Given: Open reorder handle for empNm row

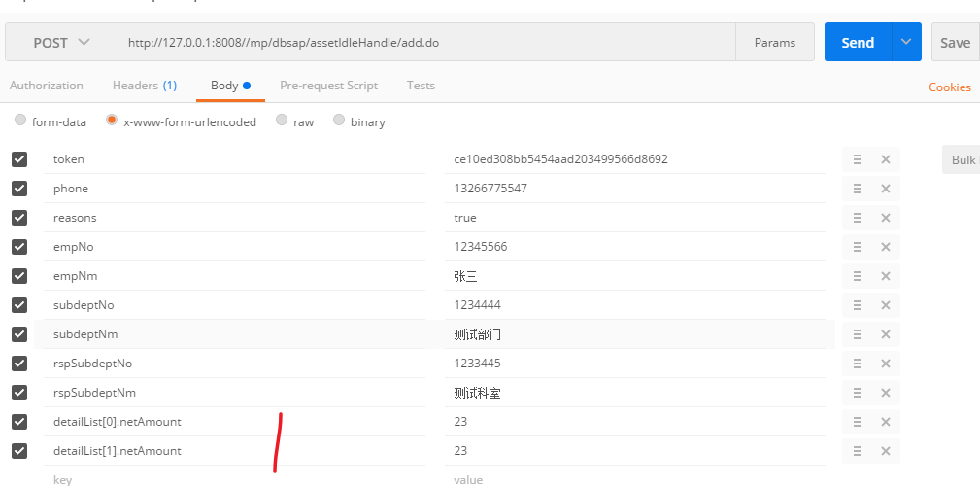Looking at the screenshot, I should pos(857,276).
